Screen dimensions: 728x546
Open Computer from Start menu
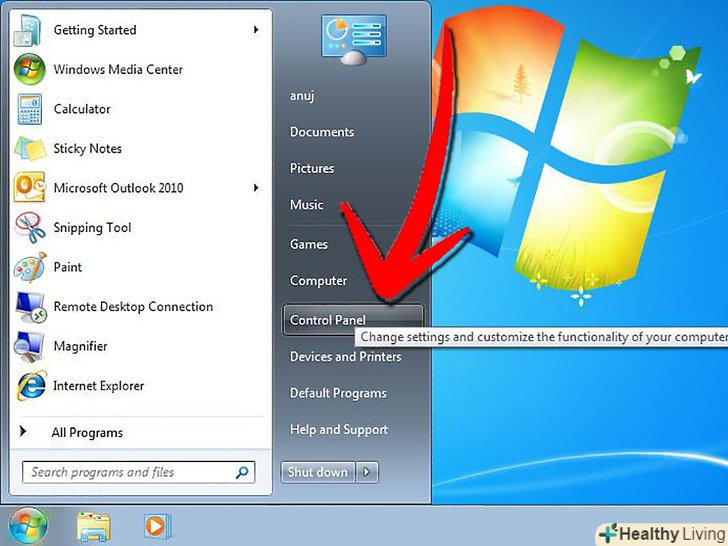coord(318,281)
